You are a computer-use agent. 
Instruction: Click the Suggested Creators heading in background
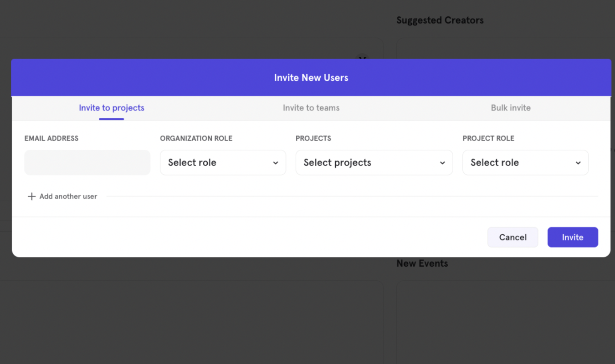click(x=440, y=20)
